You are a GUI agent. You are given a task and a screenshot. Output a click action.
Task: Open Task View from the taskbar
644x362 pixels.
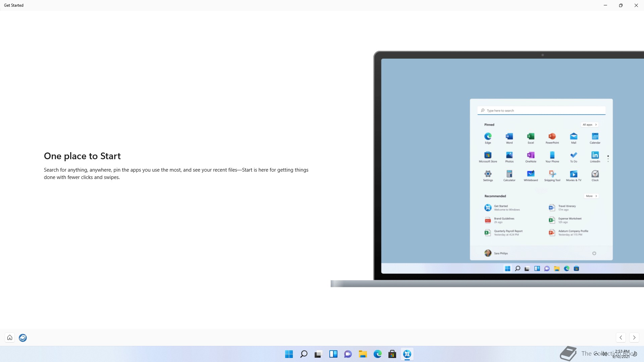pos(318,354)
